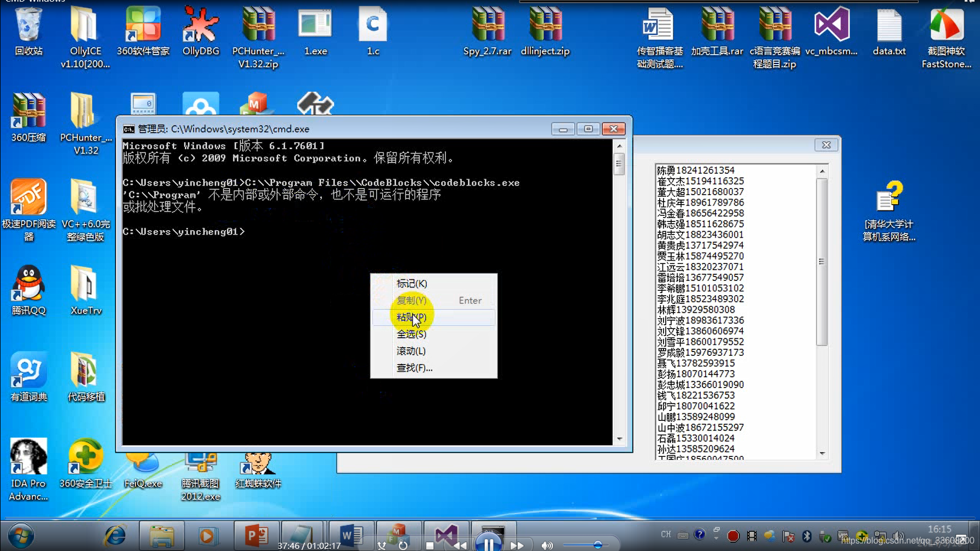
Task: Launch IDA Pro Advanced shortcut
Action: 28,469
